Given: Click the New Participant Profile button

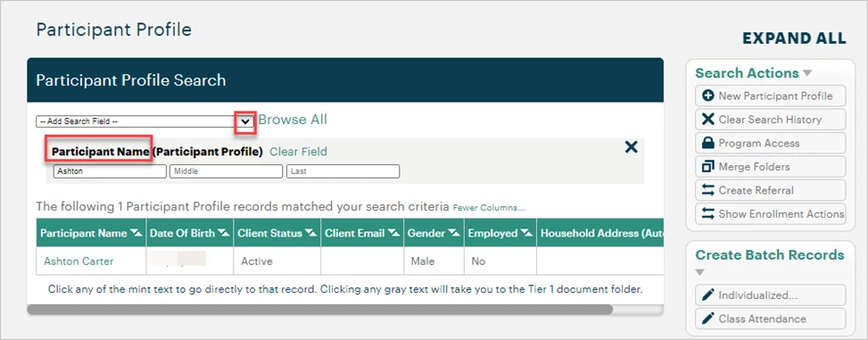Looking at the screenshot, I should click(x=770, y=95).
